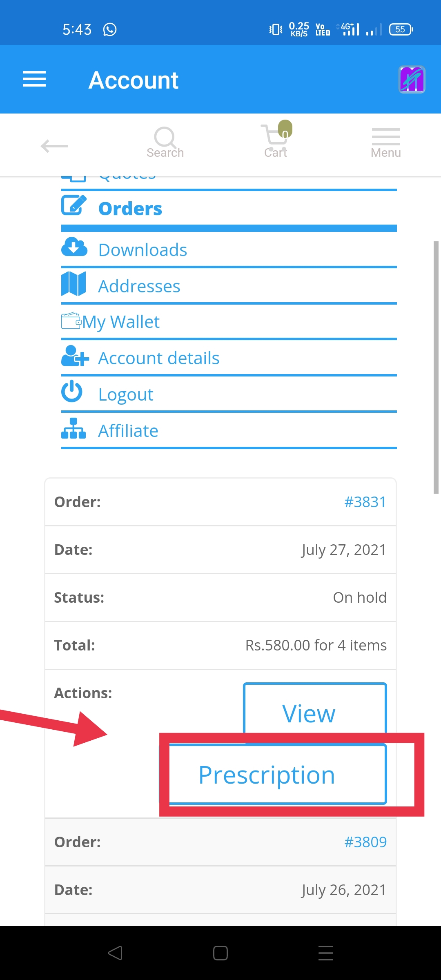Select the Orders menu item
This screenshot has height=980, width=441.
click(130, 209)
